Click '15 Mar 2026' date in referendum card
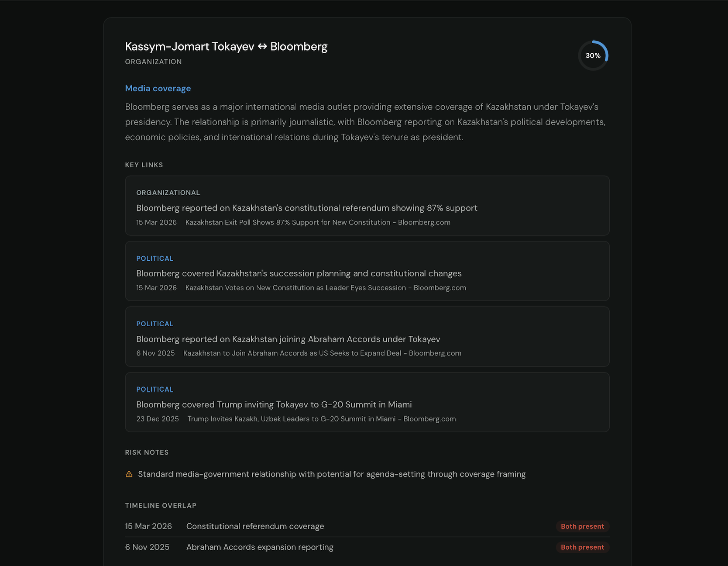This screenshot has height=566, width=728. pos(156,222)
